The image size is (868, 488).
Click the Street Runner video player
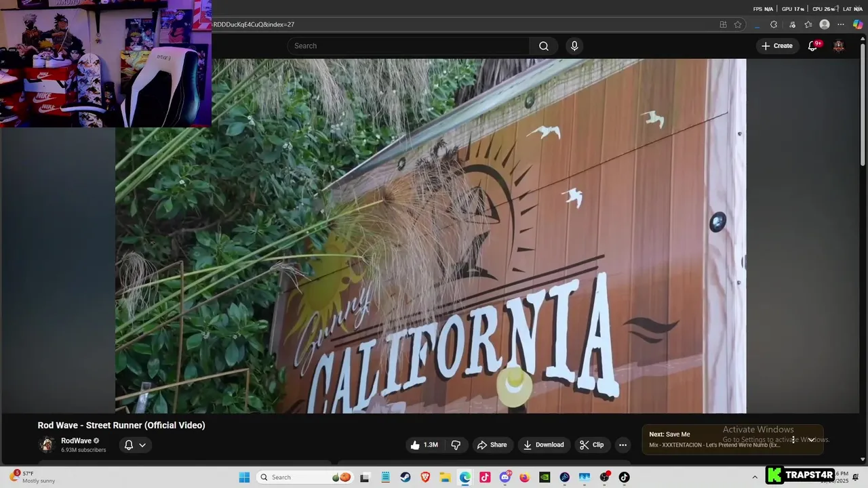pyautogui.click(x=431, y=236)
